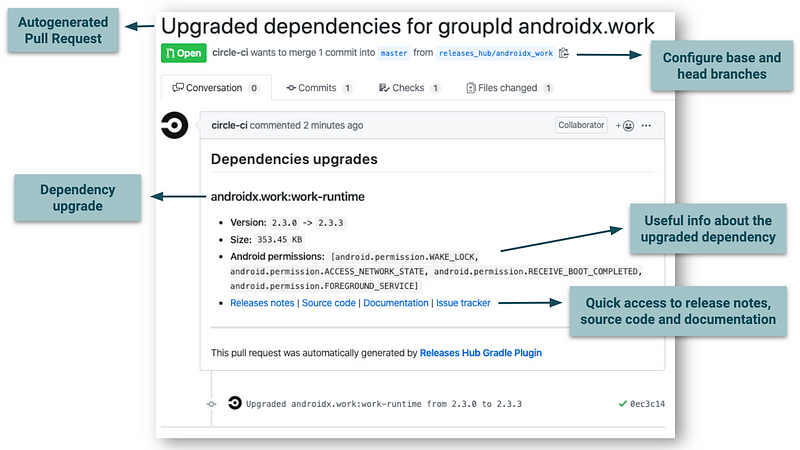This screenshot has width=800, height=450.
Task: Click the circle-ci avatar beside the comment
Action: (174, 125)
